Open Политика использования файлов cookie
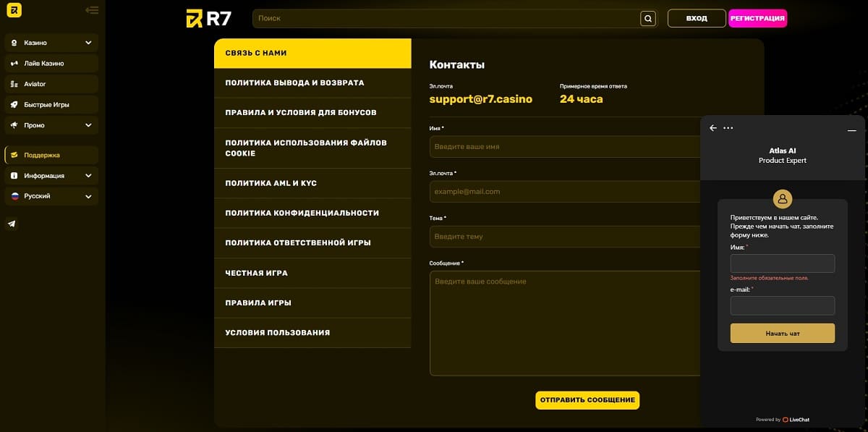 [x=312, y=148]
